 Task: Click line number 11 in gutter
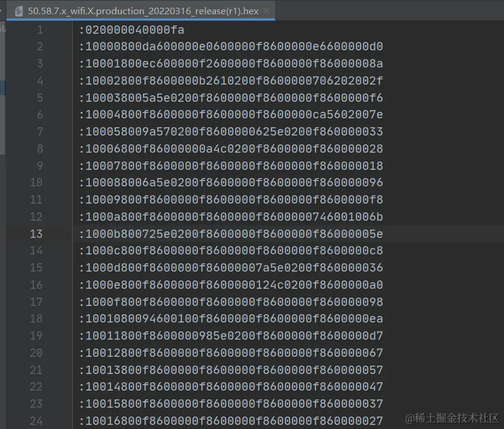(36, 200)
